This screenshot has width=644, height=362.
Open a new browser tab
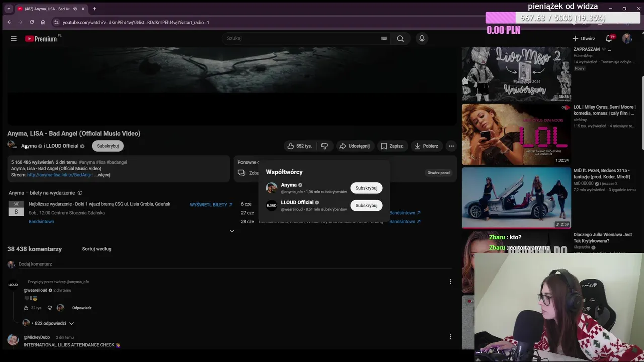(x=94, y=9)
